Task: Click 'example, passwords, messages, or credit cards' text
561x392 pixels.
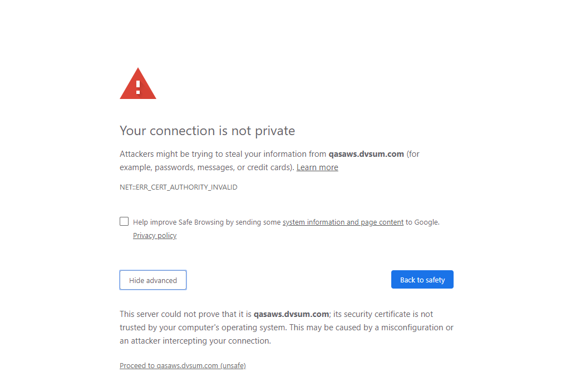Action: [205, 167]
